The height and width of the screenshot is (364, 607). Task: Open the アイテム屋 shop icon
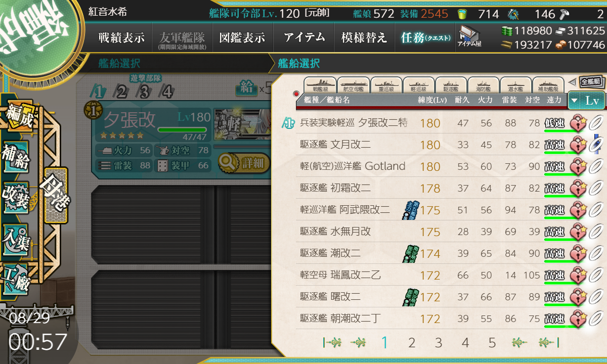point(469,36)
